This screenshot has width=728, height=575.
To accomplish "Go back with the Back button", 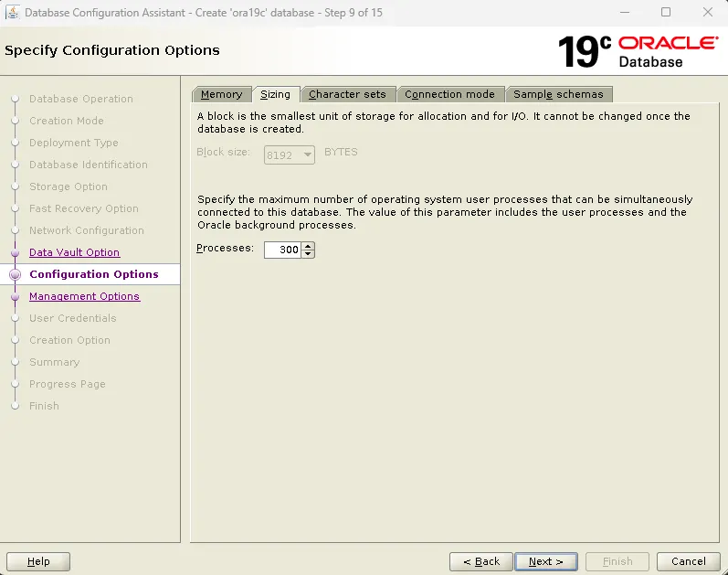I will pos(481,561).
